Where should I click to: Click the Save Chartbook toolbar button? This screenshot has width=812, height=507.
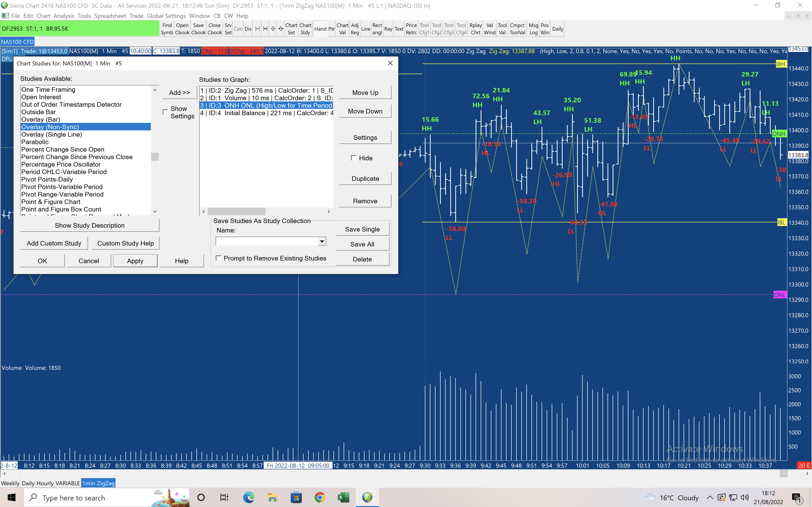[x=198, y=29]
